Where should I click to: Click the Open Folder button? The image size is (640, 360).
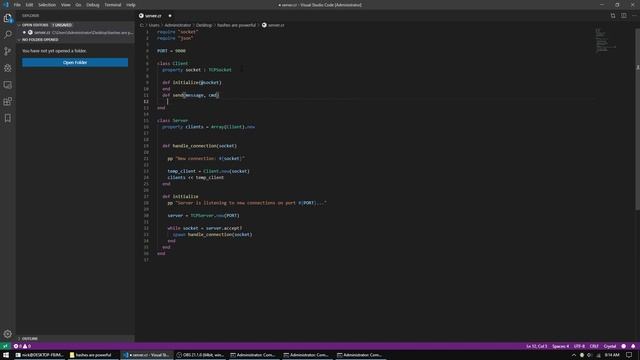75,62
